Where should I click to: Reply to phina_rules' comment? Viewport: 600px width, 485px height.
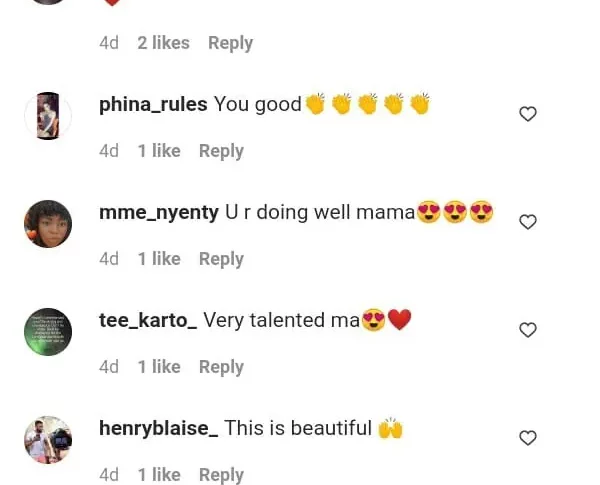(221, 151)
